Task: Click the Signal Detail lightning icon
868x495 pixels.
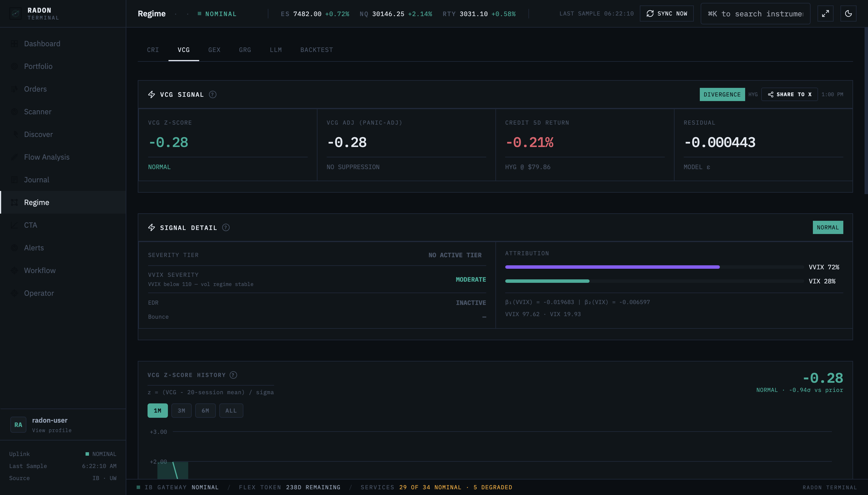Action: tap(152, 227)
